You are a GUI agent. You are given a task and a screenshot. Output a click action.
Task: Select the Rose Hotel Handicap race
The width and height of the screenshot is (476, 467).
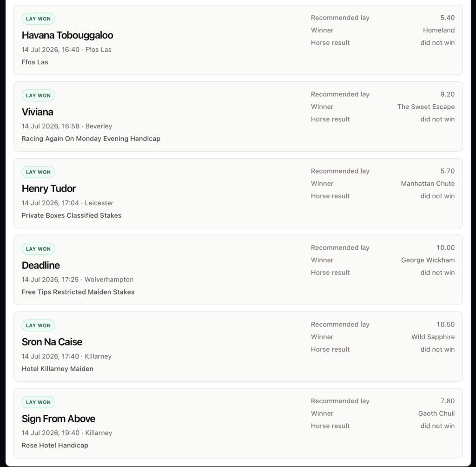point(55,445)
